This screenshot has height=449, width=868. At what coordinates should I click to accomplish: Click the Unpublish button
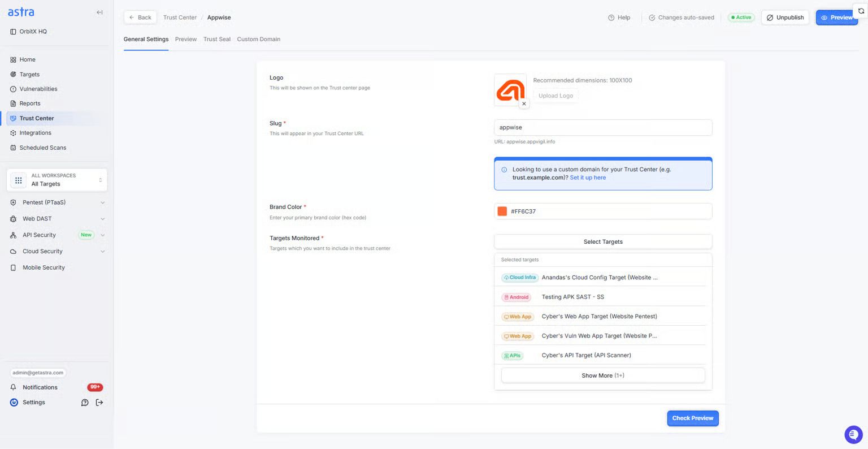click(785, 18)
